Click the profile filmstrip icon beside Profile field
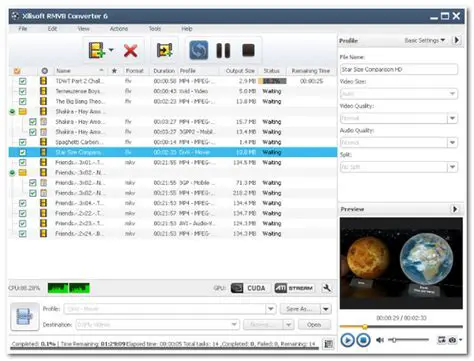 [25, 316]
